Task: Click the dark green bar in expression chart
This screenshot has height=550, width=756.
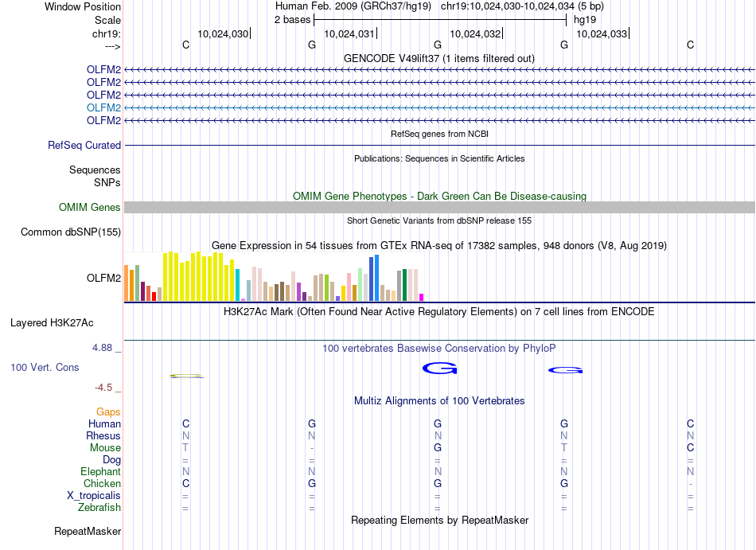Action: click(x=404, y=285)
